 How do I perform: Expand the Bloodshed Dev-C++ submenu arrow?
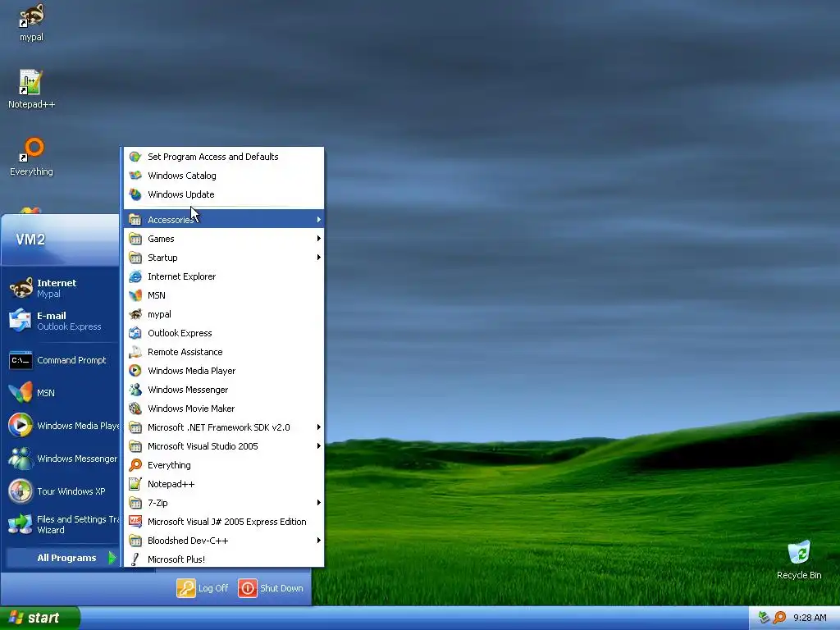[319, 540]
